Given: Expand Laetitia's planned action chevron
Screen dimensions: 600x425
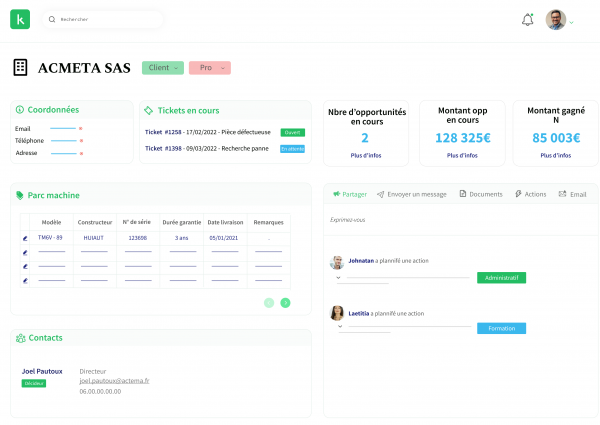Looking at the screenshot, I should [340, 327].
